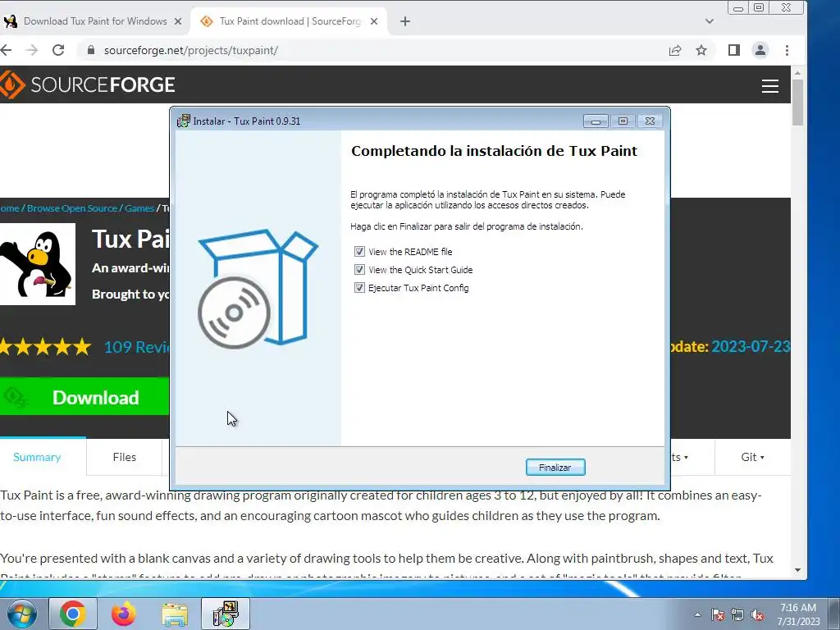Click the SourceForge logo
840x630 pixels.
coord(88,84)
